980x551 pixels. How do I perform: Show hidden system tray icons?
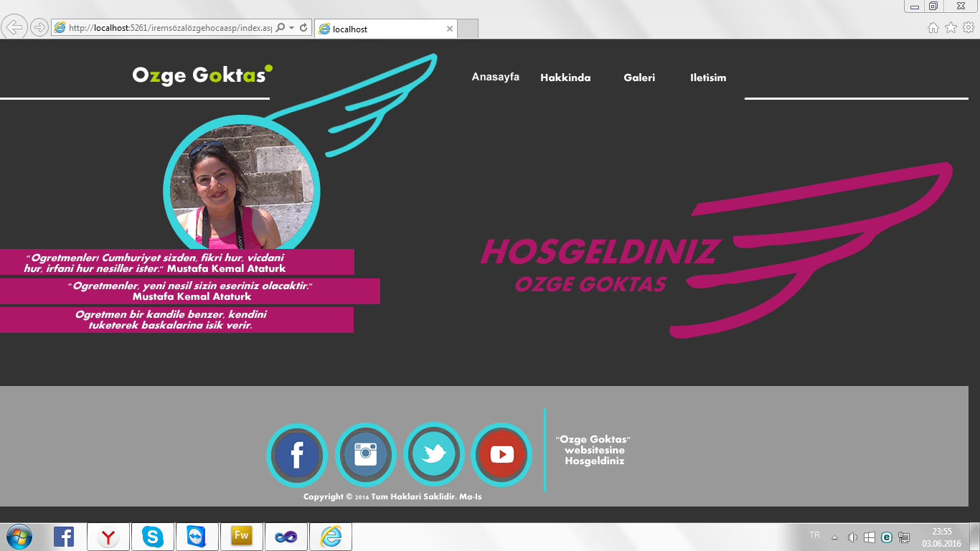834,537
